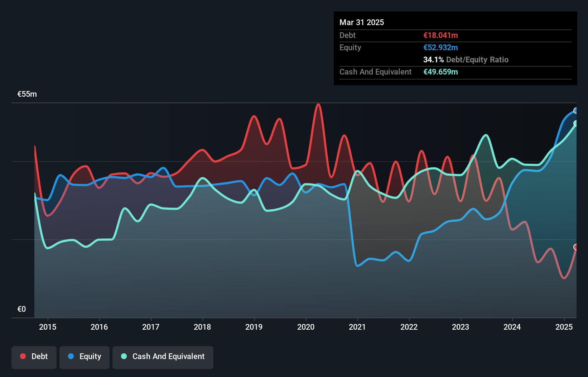Screen dimensions: 588x377
Task: Click the 2019 x-axis label
Action: click(x=254, y=327)
